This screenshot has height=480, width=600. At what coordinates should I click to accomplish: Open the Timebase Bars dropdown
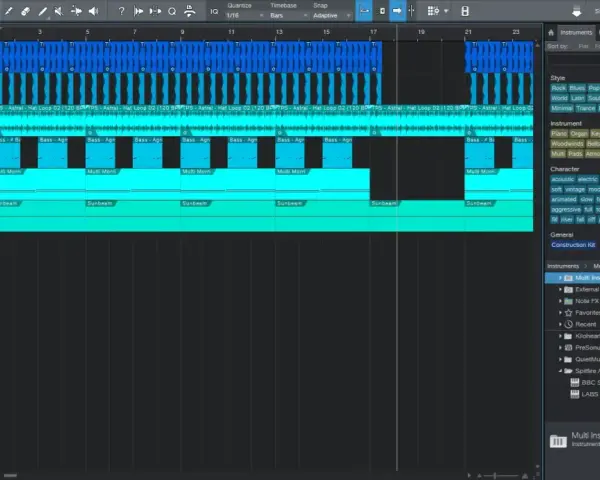coord(289,16)
